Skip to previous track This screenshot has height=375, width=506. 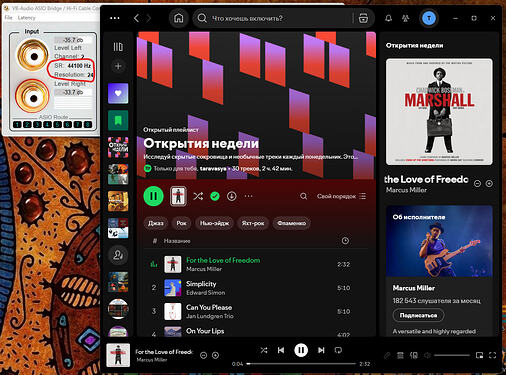click(x=281, y=350)
